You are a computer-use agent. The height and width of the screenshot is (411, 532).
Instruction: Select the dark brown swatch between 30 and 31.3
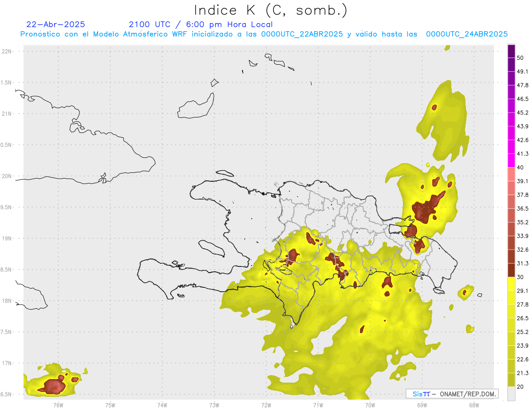pos(511,270)
